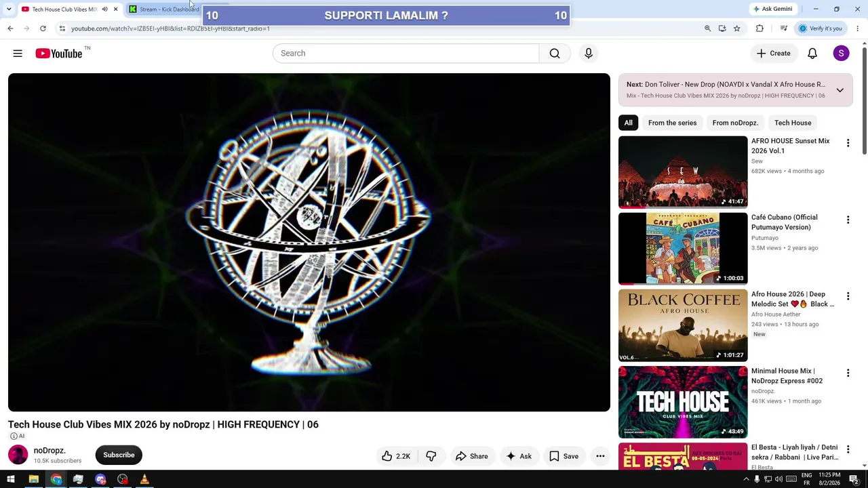Open Black Coffee Afro House thumbnail
The width and height of the screenshot is (868, 488).
tap(683, 325)
